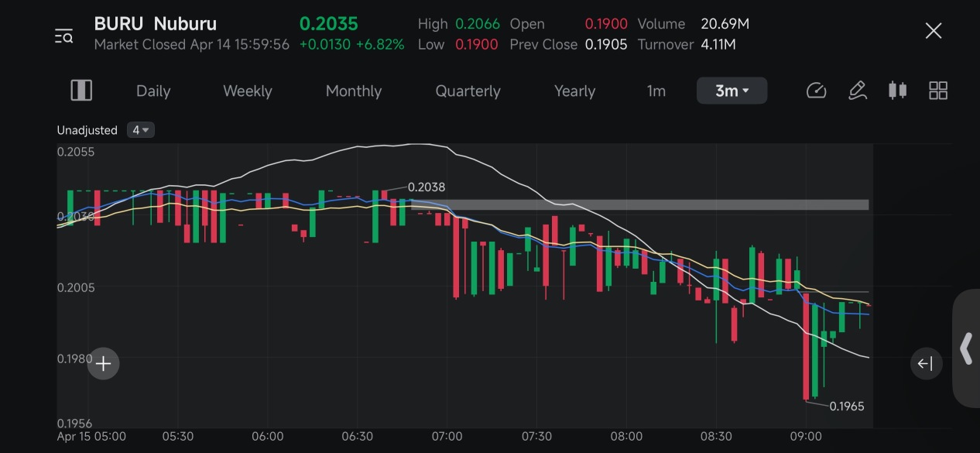980x453 pixels.
Task: Click the Unadjusted price label
Action: 87,130
